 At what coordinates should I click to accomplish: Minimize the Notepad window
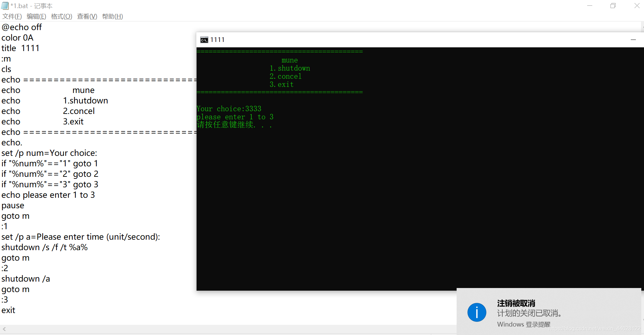[590, 6]
